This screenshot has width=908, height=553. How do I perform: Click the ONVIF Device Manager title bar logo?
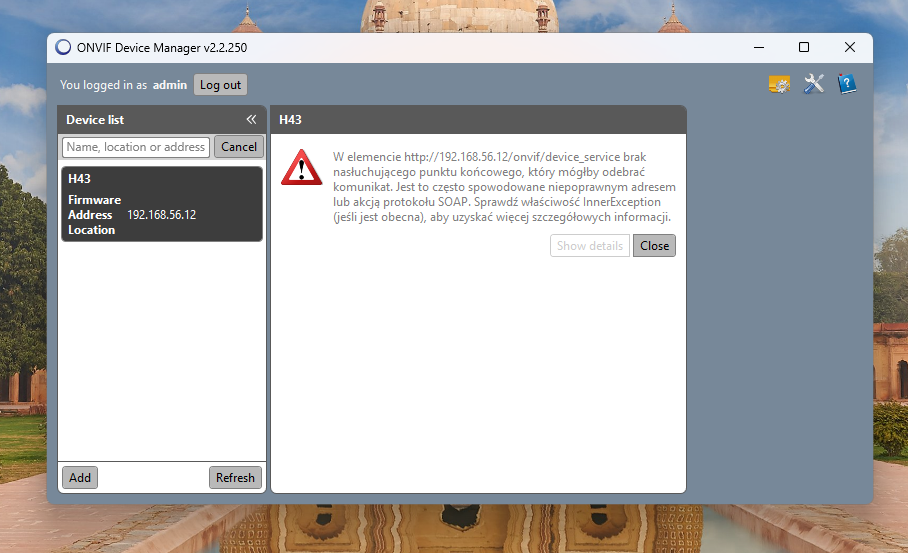coord(63,47)
